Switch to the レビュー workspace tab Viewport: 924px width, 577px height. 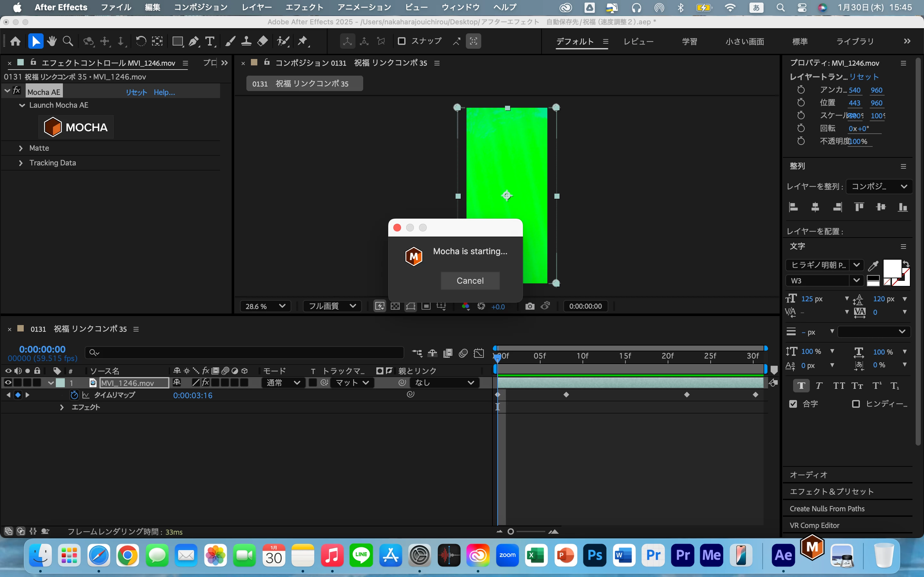[638, 41]
